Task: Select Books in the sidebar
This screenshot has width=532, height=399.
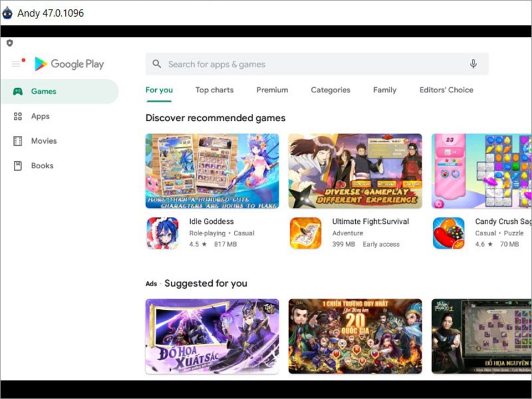Action: click(59, 166)
